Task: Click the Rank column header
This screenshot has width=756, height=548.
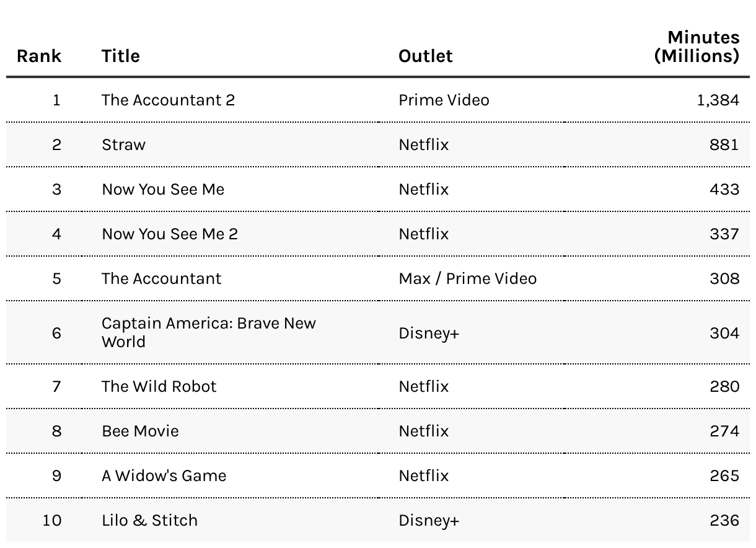Action: click(39, 56)
